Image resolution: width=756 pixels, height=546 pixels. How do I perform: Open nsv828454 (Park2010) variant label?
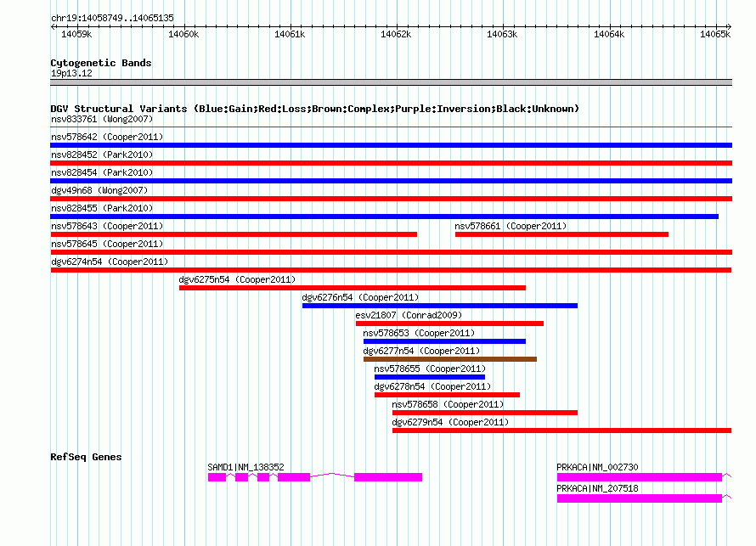[x=102, y=172]
